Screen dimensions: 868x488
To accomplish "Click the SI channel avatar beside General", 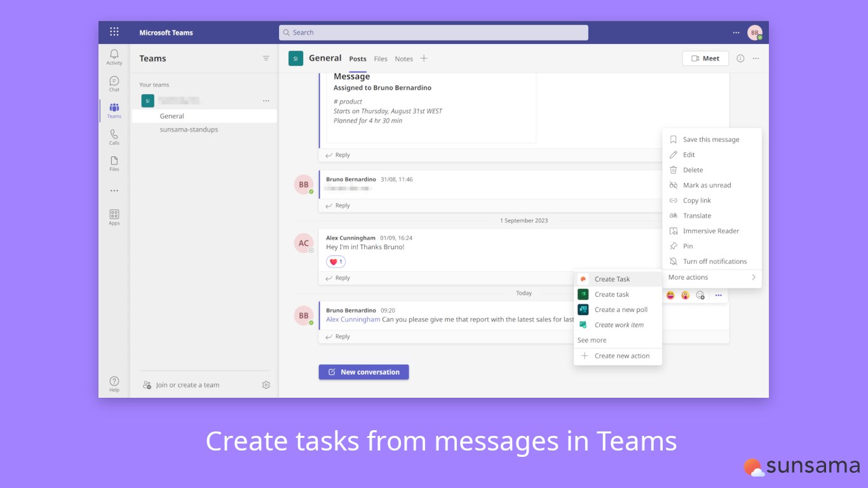I will point(295,58).
